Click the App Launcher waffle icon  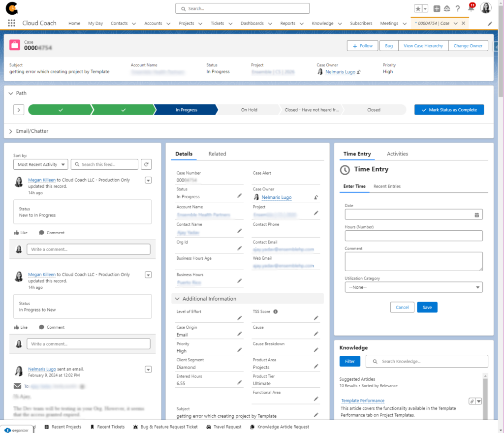click(11, 23)
